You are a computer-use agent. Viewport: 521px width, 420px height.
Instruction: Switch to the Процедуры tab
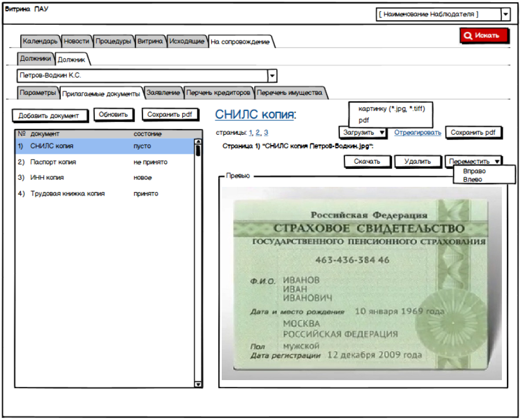[113, 42]
